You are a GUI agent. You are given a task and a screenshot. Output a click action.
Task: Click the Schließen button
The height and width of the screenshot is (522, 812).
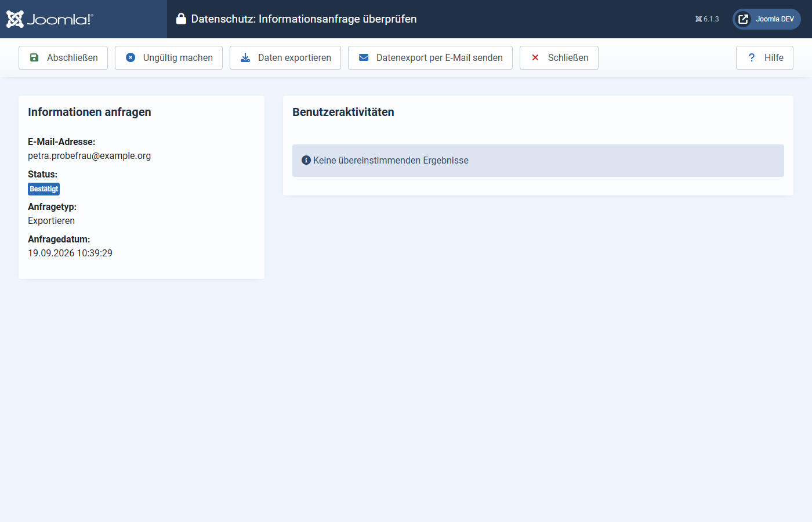[x=559, y=58]
